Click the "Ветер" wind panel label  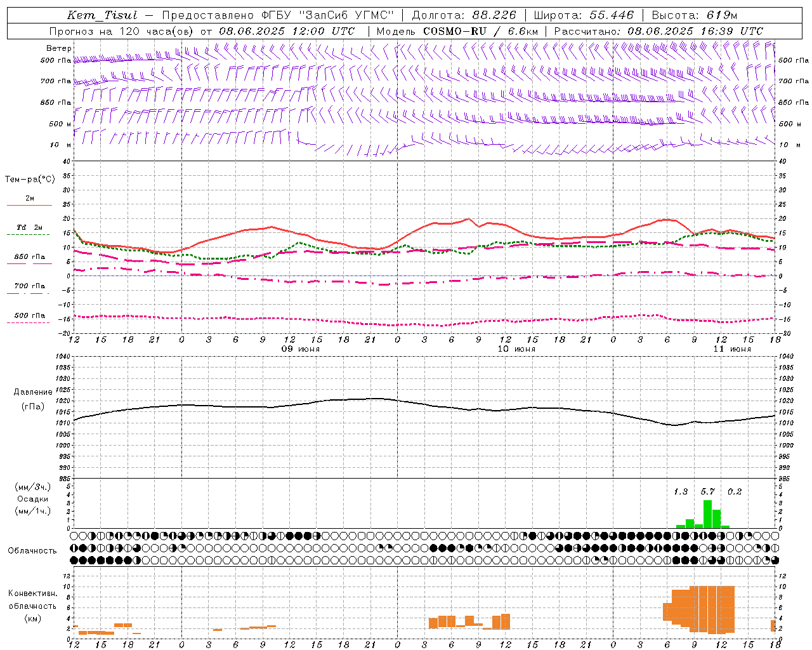(x=58, y=48)
